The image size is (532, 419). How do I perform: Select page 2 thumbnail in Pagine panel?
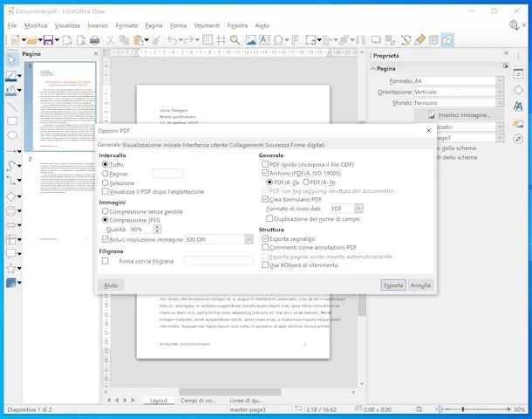pyautogui.click(x=65, y=199)
